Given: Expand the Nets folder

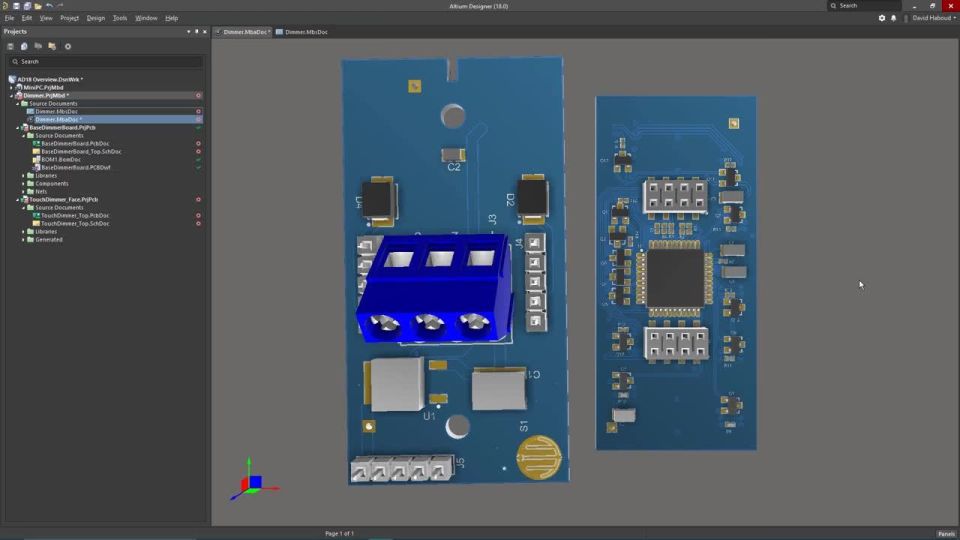Looking at the screenshot, I should (24, 192).
